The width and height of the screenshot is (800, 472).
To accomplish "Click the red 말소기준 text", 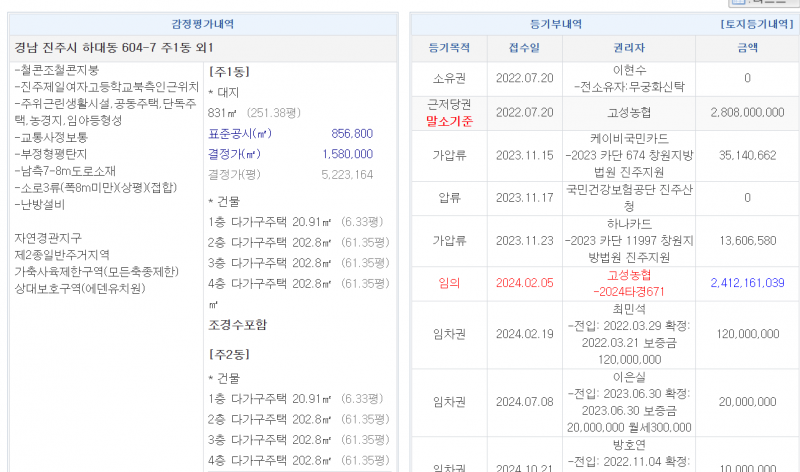I will (x=448, y=121).
